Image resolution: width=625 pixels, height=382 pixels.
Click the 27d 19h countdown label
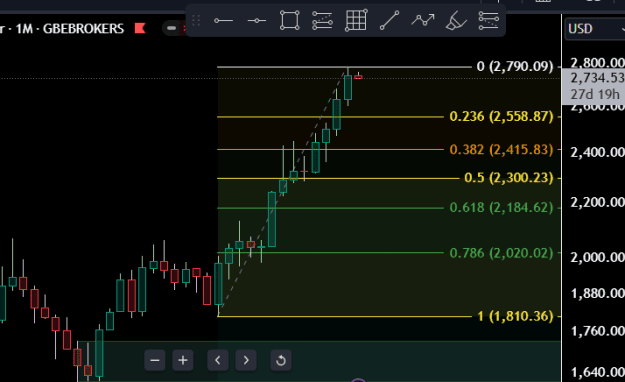pos(594,95)
